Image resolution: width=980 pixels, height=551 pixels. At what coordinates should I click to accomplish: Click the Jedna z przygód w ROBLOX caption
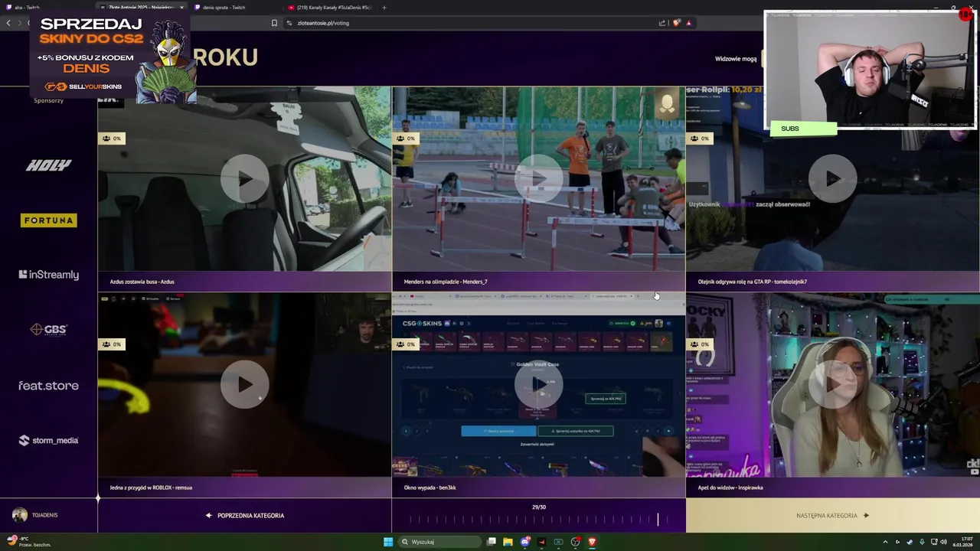(151, 487)
